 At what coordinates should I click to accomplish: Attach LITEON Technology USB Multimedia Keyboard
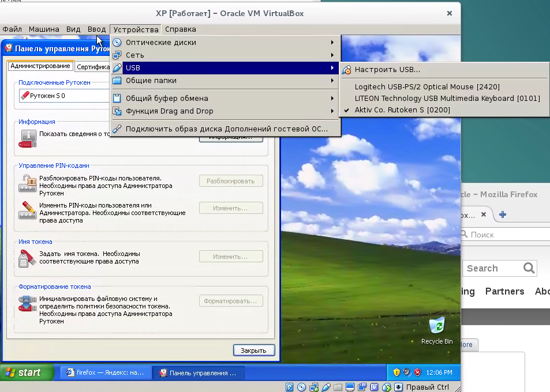point(447,98)
